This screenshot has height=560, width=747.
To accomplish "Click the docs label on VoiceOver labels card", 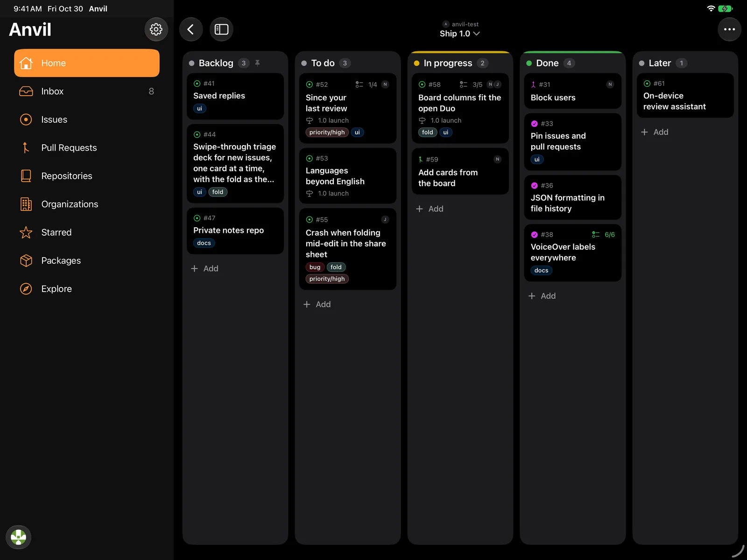I will click(x=541, y=270).
